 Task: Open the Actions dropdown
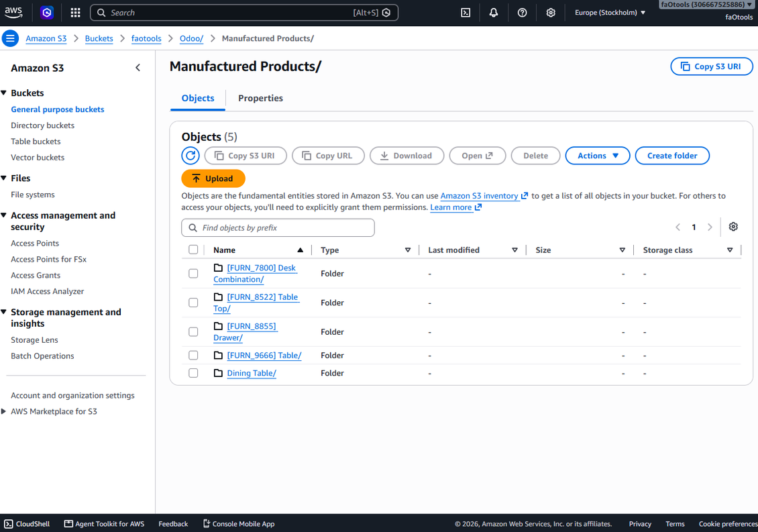598,156
